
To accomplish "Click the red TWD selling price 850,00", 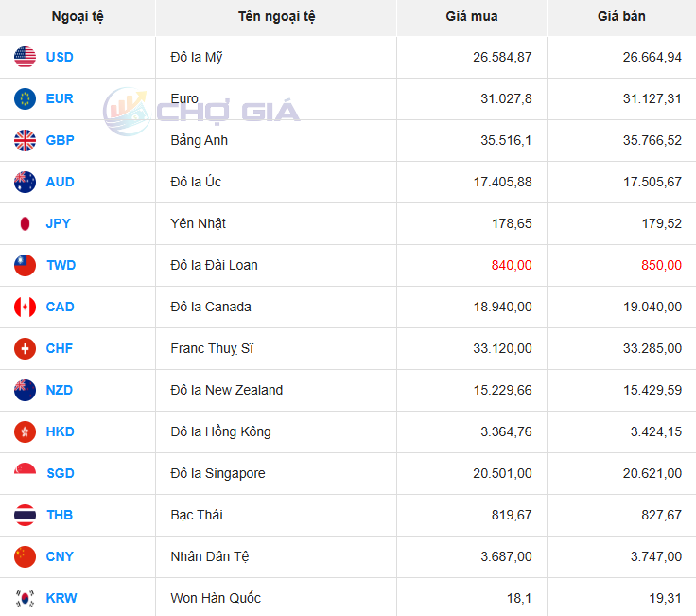I will [660, 265].
